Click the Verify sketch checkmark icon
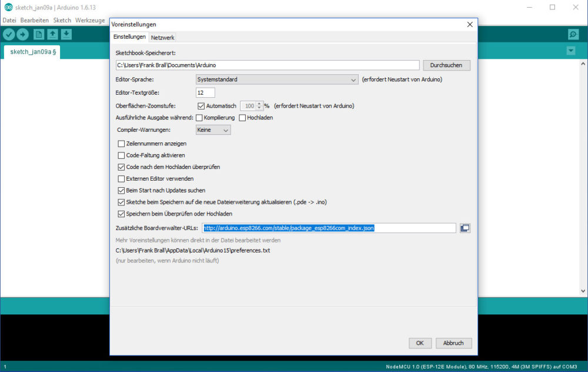Image resolution: width=588 pixels, height=372 pixels. click(8, 34)
